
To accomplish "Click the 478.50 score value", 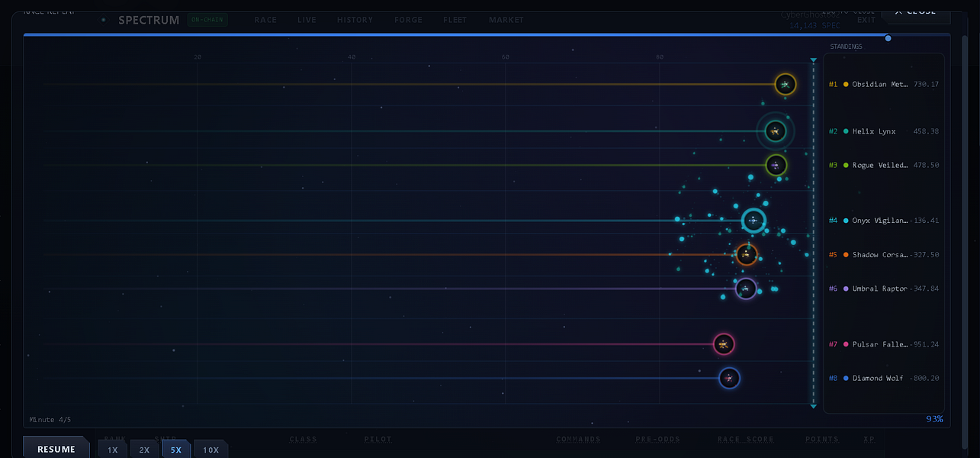I will click(x=926, y=165).
